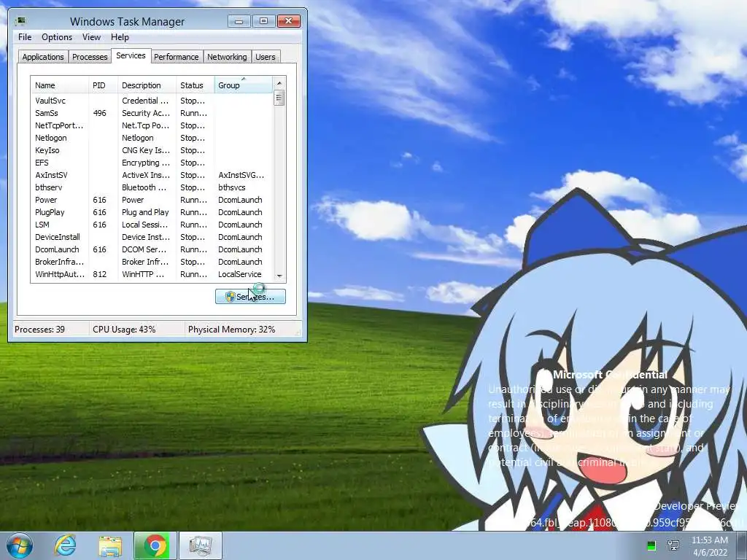This screenshot has width=747, height=560.
Task: Click the LocalService group cell
Action: point(239,274)
